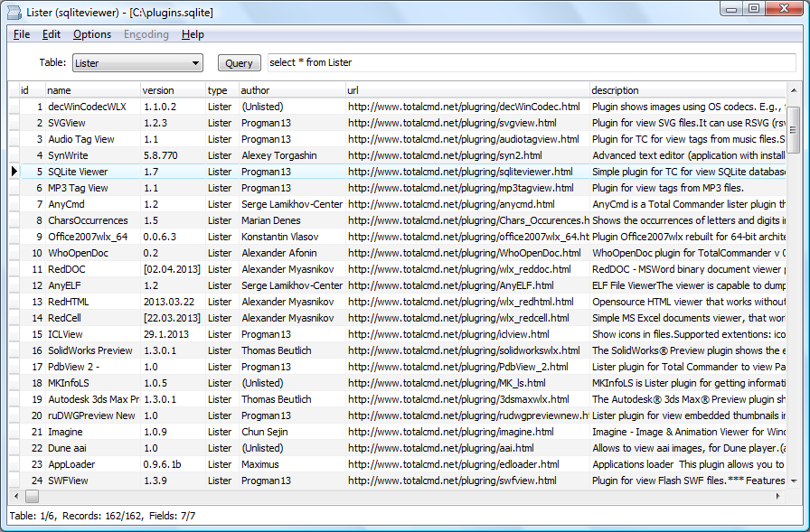Open the Options menu

tap(92, 34)
